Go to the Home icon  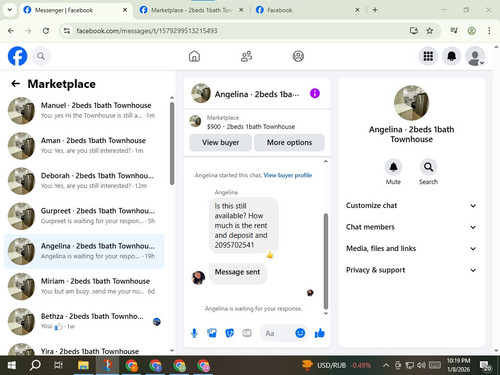pyautogui.click(x=194, y=56)
